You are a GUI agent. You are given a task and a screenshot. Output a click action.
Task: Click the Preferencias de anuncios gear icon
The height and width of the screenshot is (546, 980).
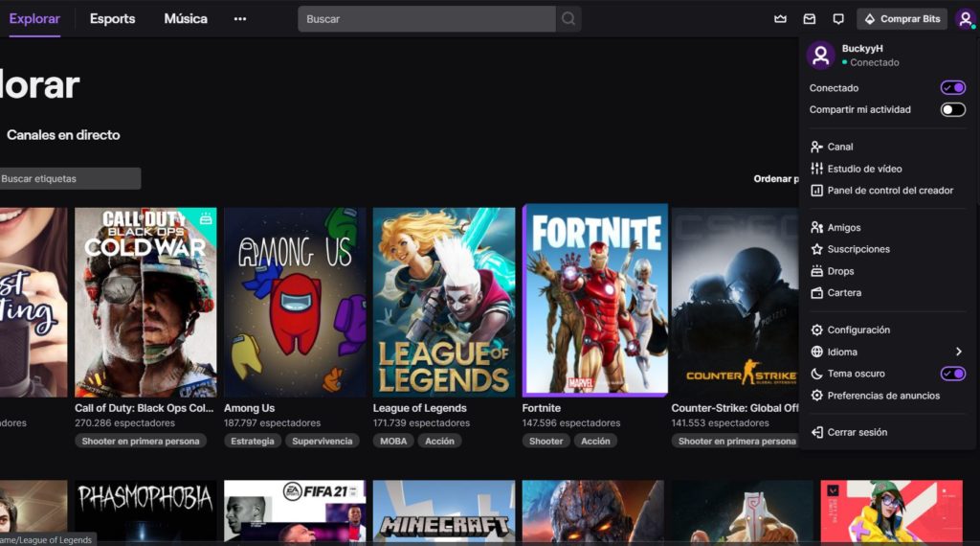click(816, 396)
